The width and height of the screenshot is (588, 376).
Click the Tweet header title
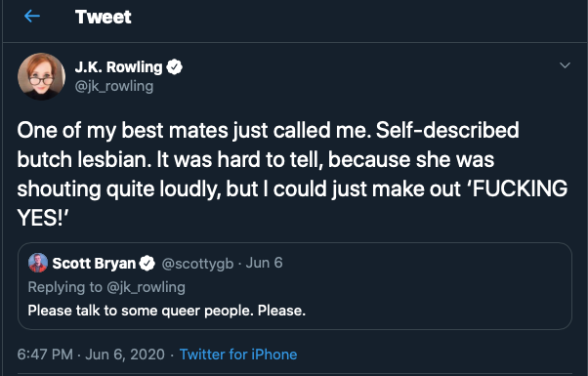[104, 17]
